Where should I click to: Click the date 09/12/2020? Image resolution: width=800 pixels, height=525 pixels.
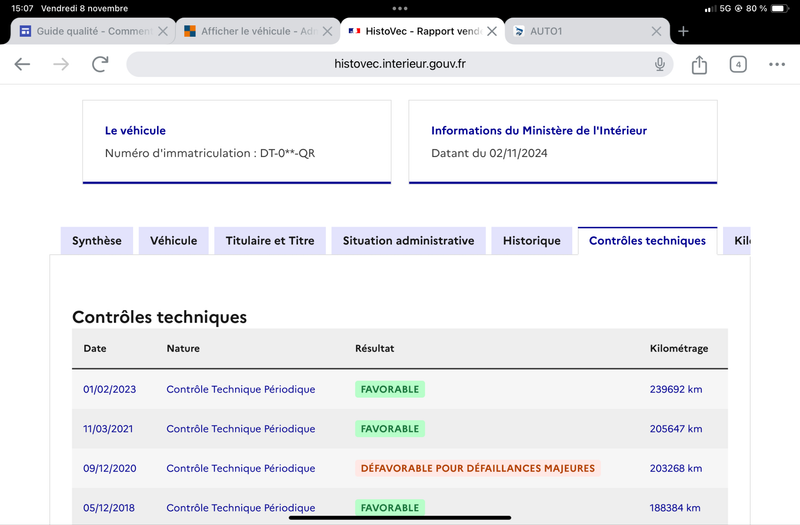click(110, 468)
